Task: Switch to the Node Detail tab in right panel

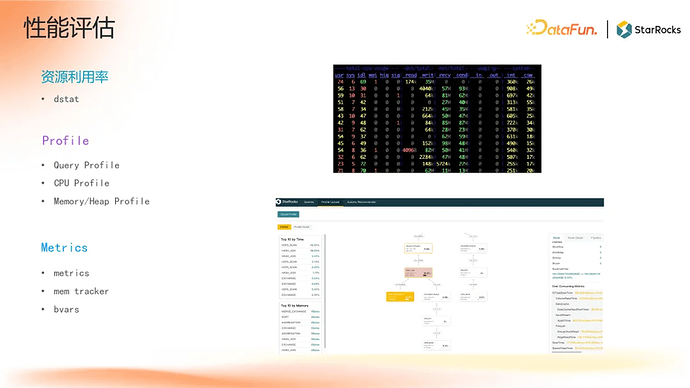Action: pyautogui.click(x=575, y=238)
